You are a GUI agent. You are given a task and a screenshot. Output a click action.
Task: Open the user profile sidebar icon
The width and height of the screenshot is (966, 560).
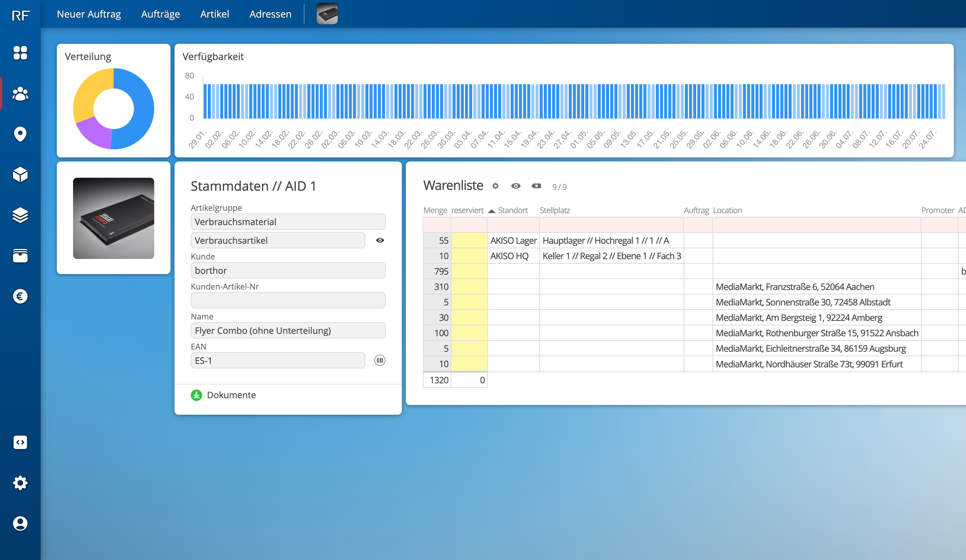click(20, 523)
